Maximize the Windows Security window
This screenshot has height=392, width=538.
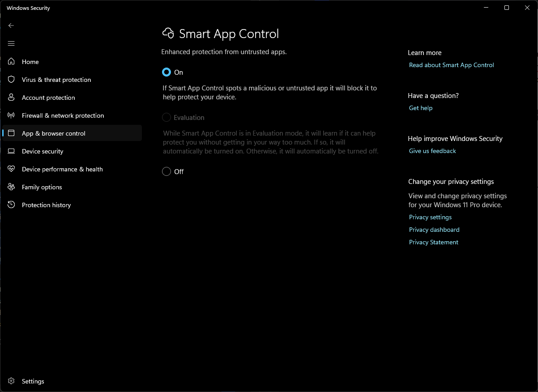[507, 8]
